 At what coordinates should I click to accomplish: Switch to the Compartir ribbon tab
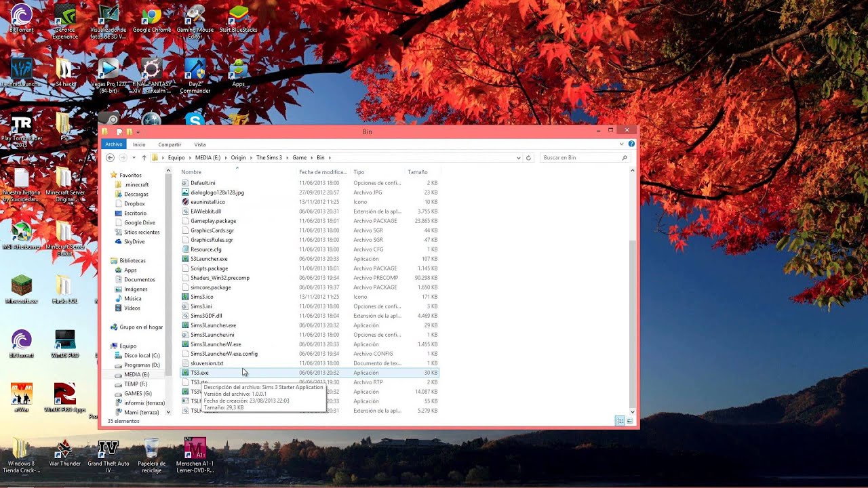coord(170,144)
